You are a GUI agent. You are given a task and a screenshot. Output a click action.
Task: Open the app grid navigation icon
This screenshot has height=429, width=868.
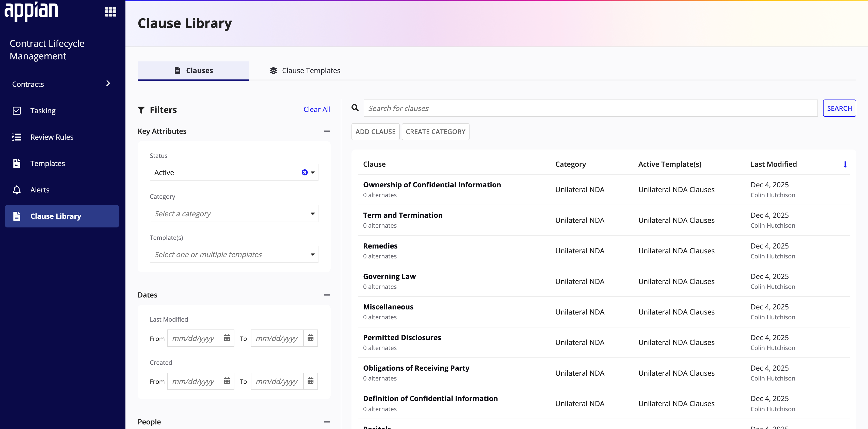point(110,11)
